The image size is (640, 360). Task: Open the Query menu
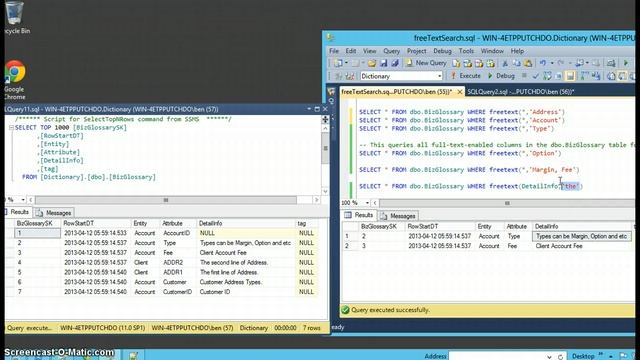[391, 51]
